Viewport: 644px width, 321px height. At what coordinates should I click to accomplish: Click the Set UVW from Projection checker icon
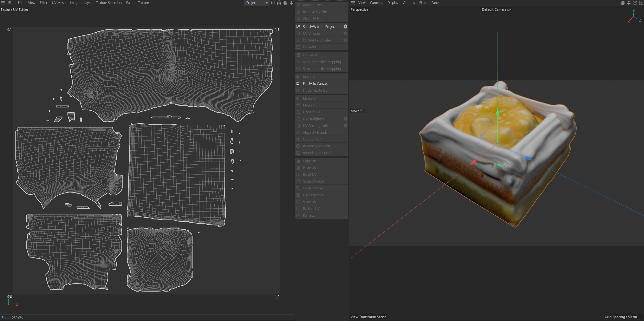[298, 26]
